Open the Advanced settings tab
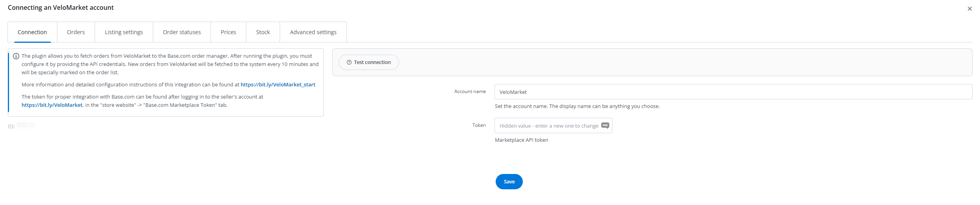 (x=313, y=32)
